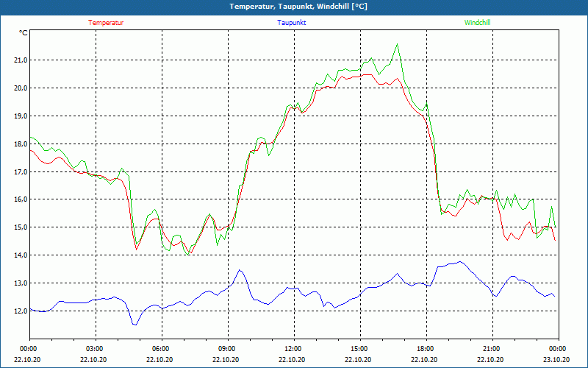
Task: Click the 15:00 time label on the x-axis
Action: [x=360, y=349]
